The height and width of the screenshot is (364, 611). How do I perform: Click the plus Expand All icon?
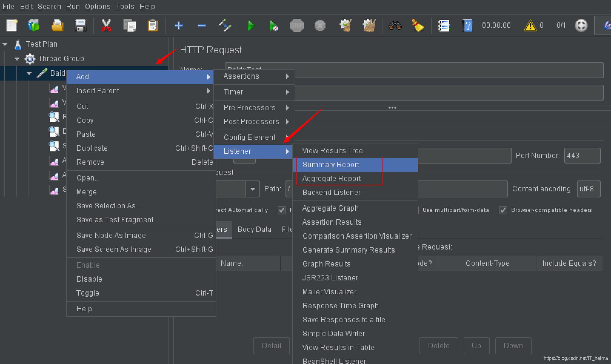(179, 25)
